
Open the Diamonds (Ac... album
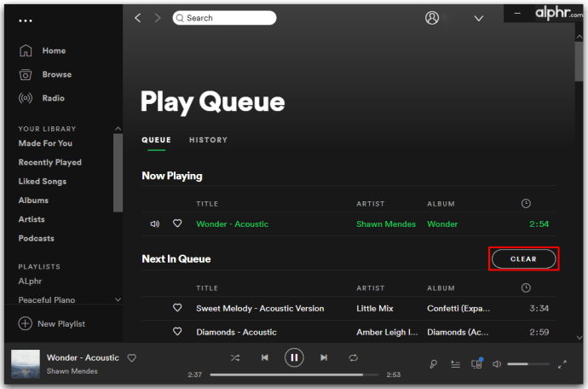pyautogui.click(x=458, y=333)
